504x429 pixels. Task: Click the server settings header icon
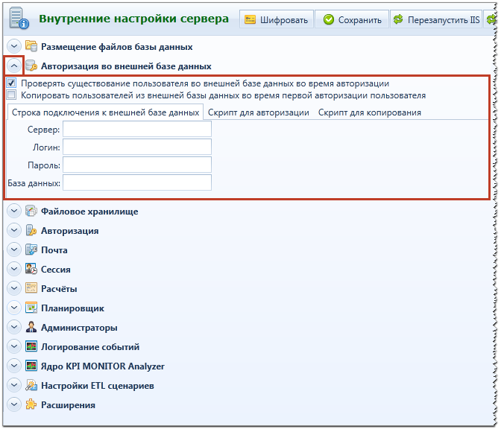tap(19, 19)
